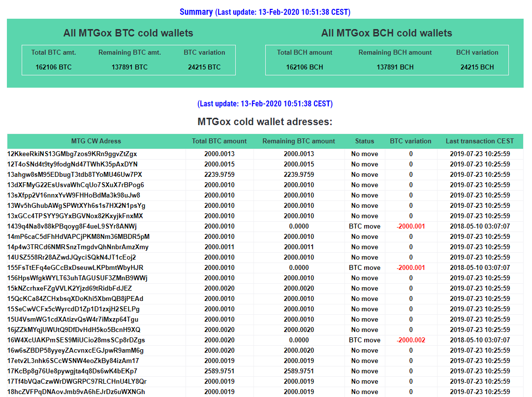532x397 pixels.
Task: Select address 14USZ558Rr28AZwdJQyciSQkN4JT1cEoj2
Action: point(71,258)
